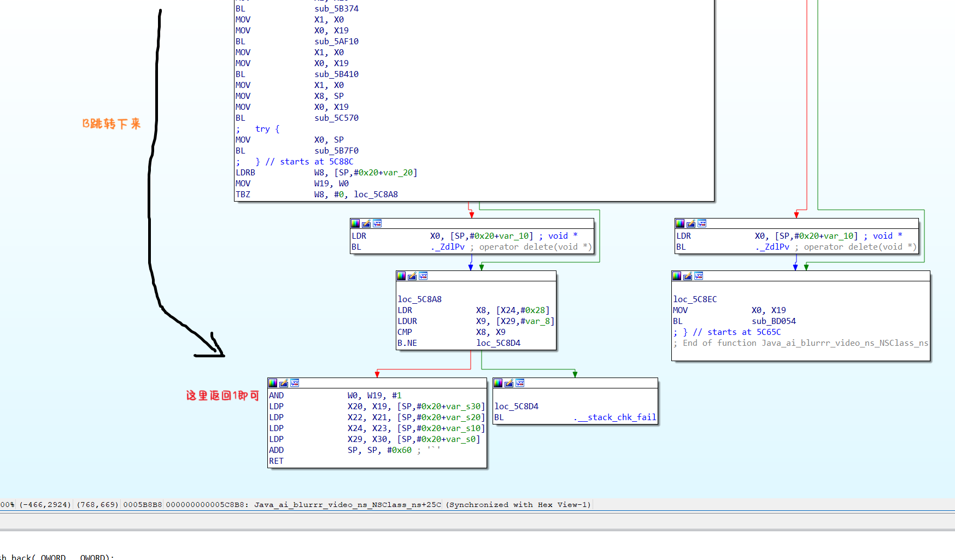Click 'Synchronized with Hex View-1' status text
The width and height of the screenshot is (955, 560).
click(518, 505)
